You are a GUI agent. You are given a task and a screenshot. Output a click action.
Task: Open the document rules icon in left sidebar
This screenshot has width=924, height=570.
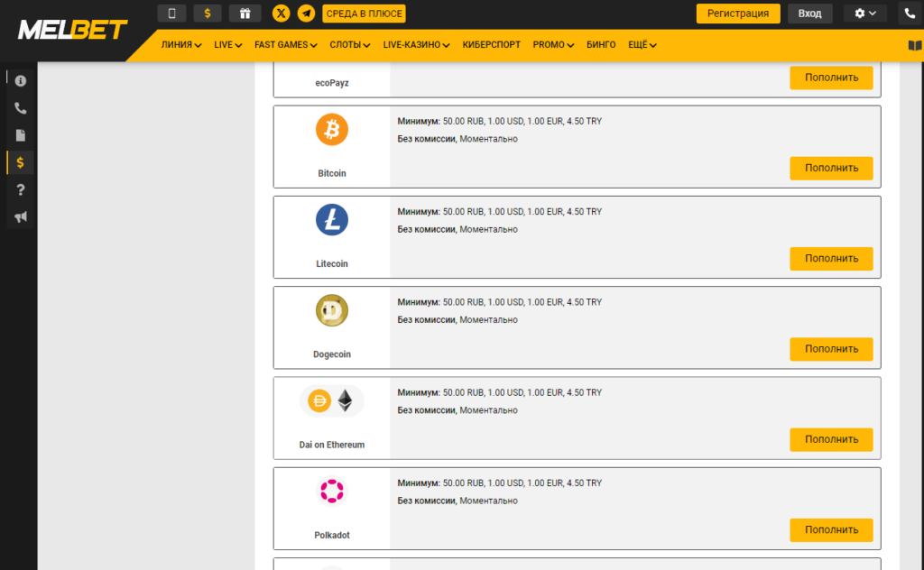click(21, 135)
